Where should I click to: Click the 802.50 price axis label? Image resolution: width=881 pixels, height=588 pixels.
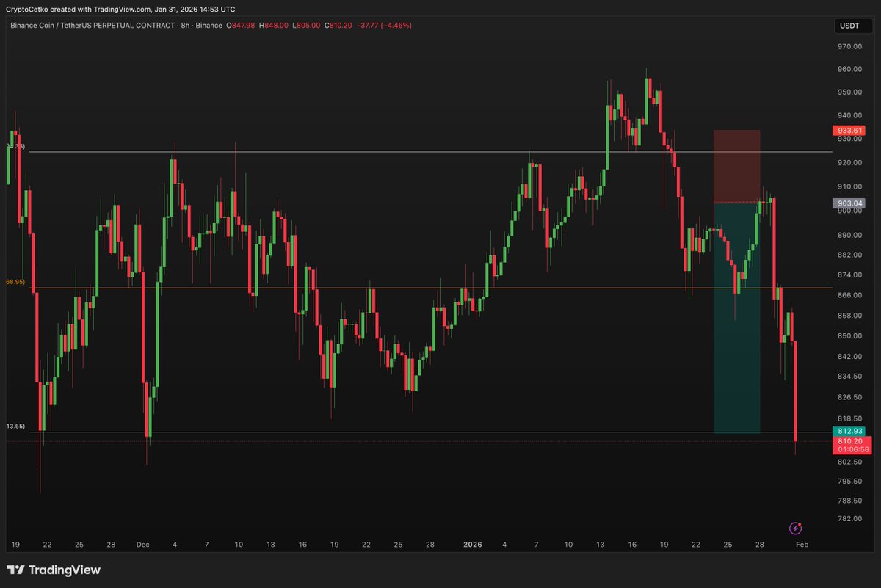coord(849,462)
